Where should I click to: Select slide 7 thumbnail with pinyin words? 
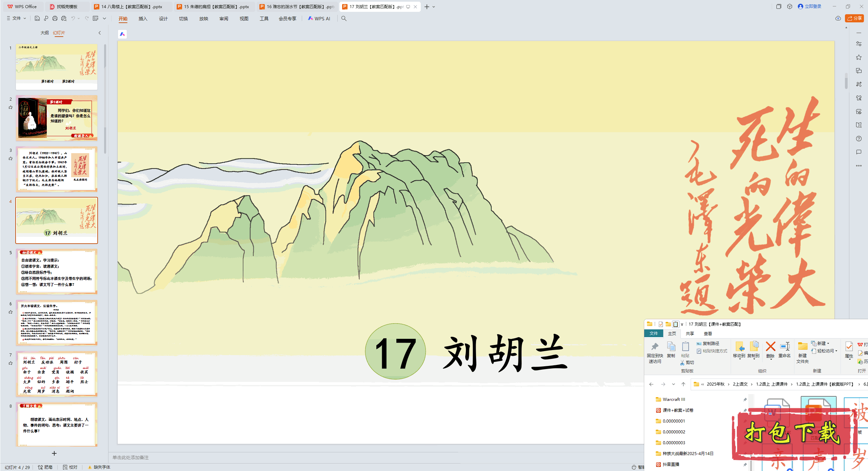point(57,374)
